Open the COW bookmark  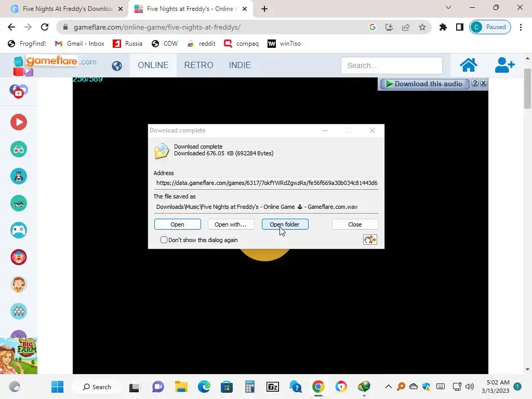pyautogui.click(x=165, y=44)
